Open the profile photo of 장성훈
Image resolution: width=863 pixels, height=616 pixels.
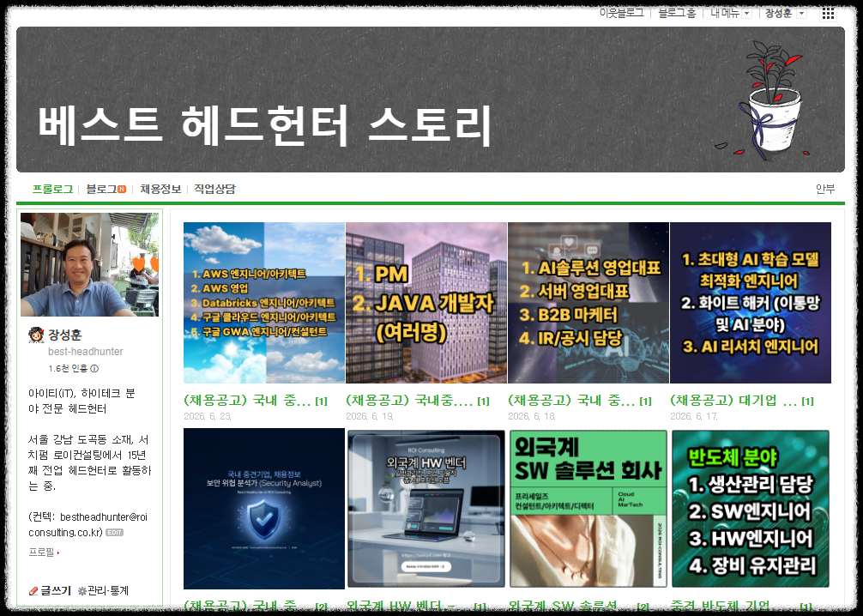(x=90, y=264)
